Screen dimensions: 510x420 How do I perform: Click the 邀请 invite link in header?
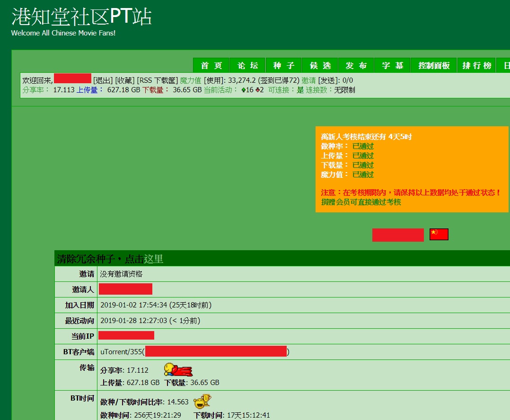(308, 80)
